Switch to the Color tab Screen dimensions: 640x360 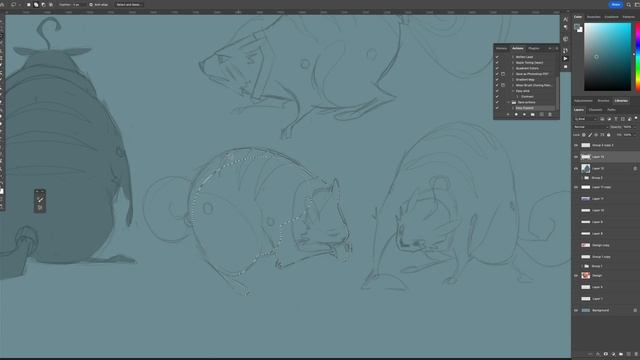pos(578,17)
